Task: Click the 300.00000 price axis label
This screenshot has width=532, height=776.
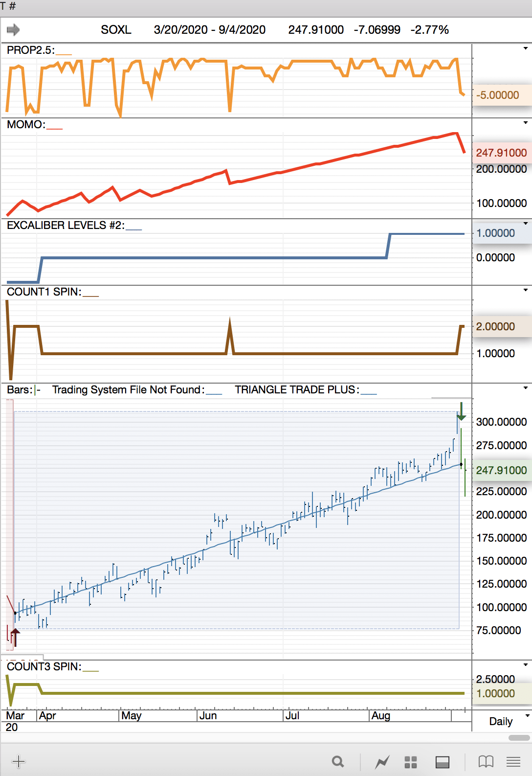Action: point(502,422)
